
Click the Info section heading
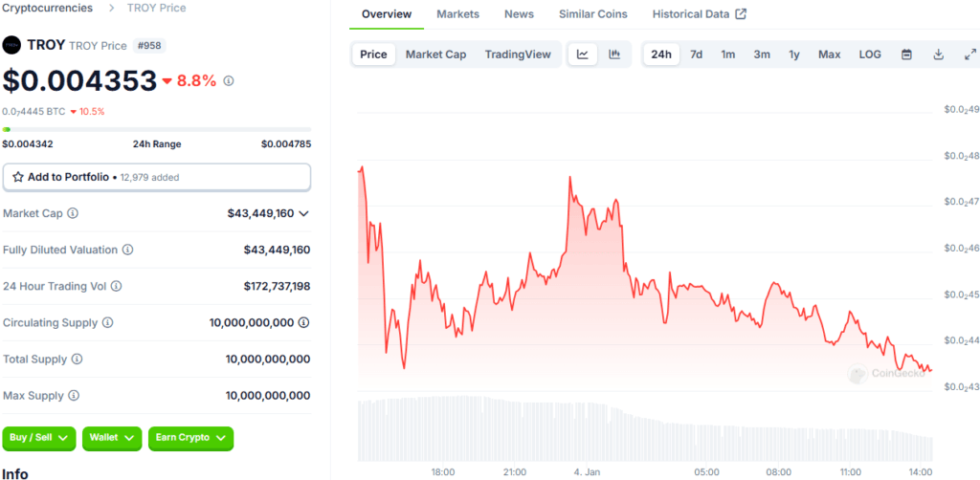15,473
